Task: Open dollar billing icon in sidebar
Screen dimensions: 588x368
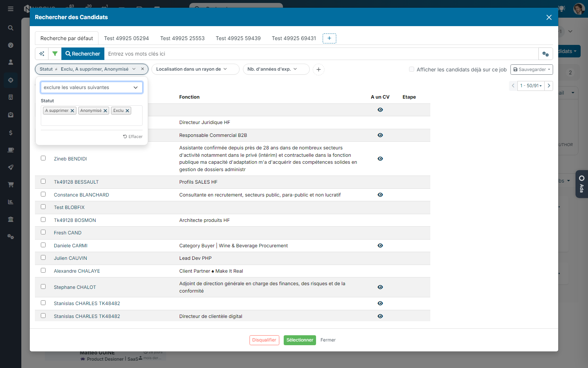Action: pos(11,132)
